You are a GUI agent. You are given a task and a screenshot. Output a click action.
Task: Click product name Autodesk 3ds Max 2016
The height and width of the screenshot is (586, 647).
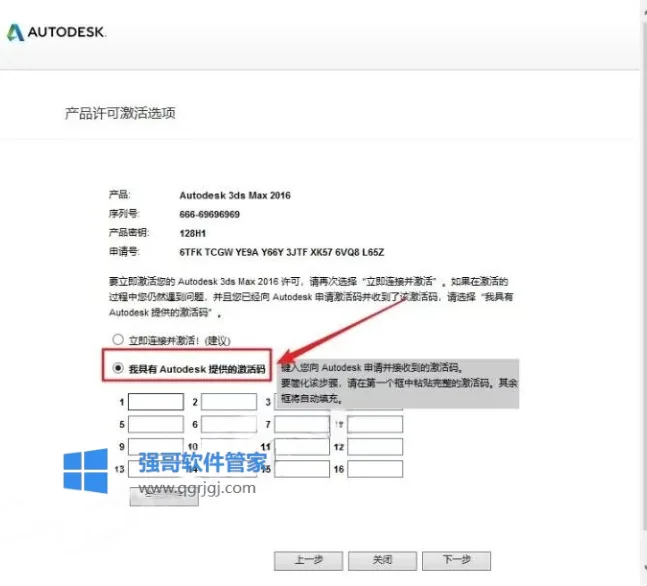coord(235,195)
